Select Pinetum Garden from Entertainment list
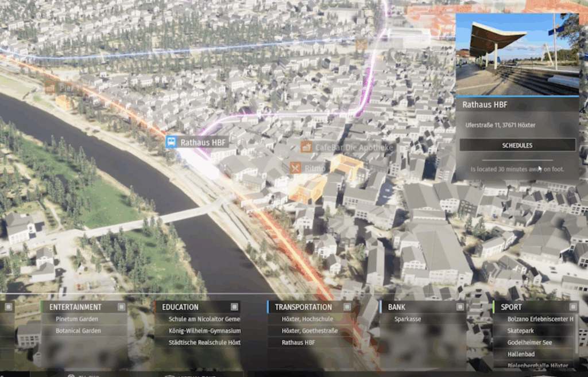This screenshot has width=588, height=377. point(77,319)
